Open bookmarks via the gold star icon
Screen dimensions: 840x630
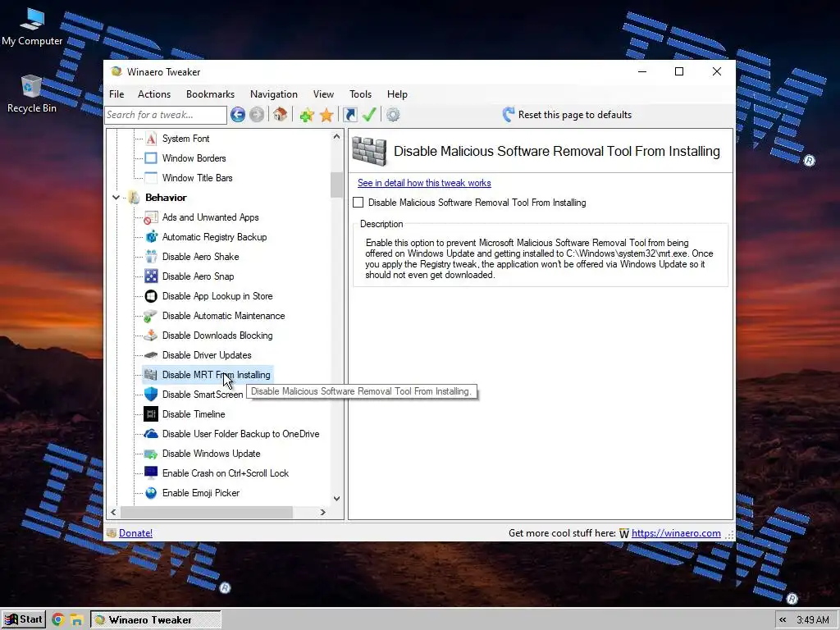[326, 115]
